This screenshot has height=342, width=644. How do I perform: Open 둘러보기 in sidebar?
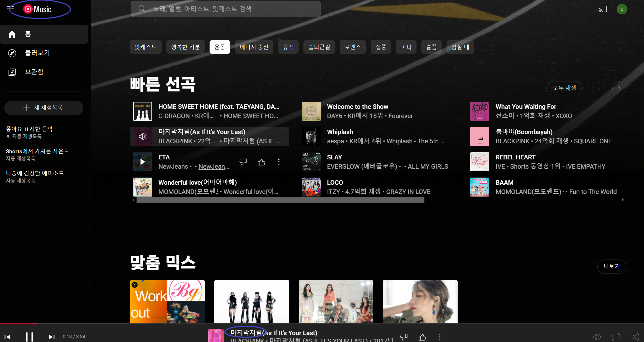[44, 53]
